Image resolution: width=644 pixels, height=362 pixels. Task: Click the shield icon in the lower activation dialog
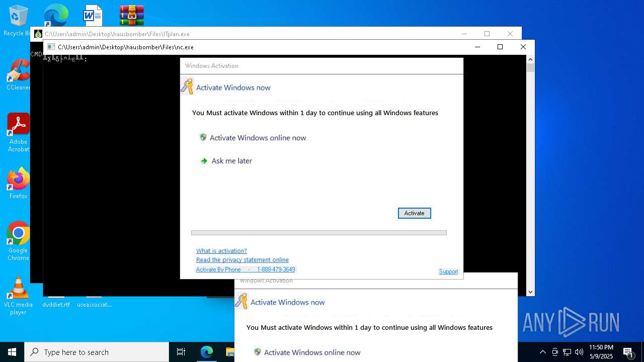coord(258,352)
